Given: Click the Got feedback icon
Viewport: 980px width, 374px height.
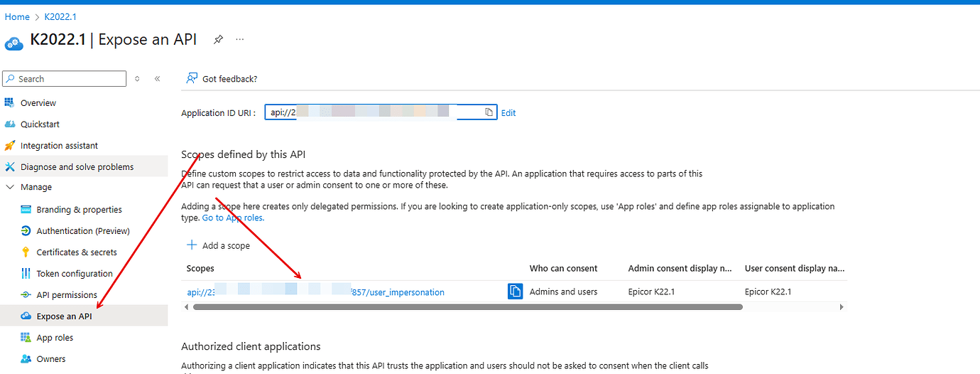Looking at the screenshot, I should (192, 78).
